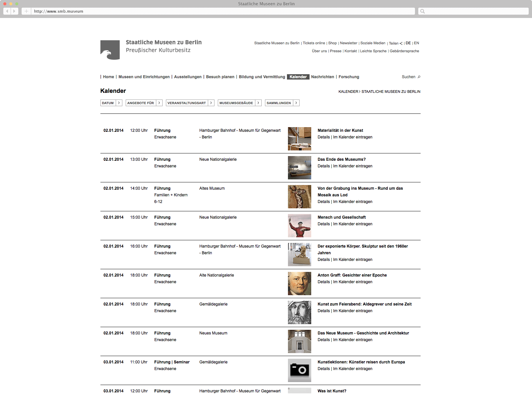
Task: Click KALENDER breadcrumb link
Action: (x=348, y=92)
